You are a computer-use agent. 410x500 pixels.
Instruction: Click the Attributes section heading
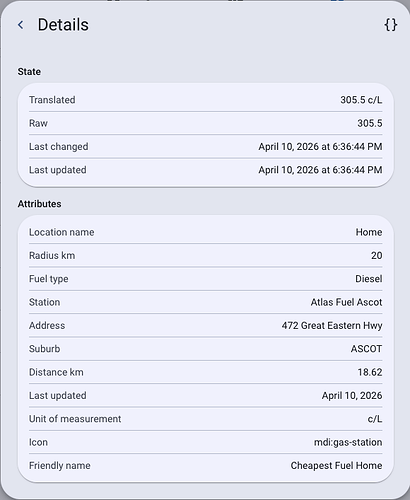pyautogui.click(x=39, y=204)
